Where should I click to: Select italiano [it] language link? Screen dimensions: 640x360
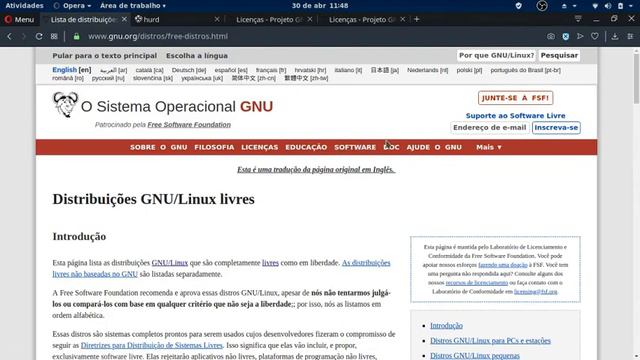click(x=348, y=70)
